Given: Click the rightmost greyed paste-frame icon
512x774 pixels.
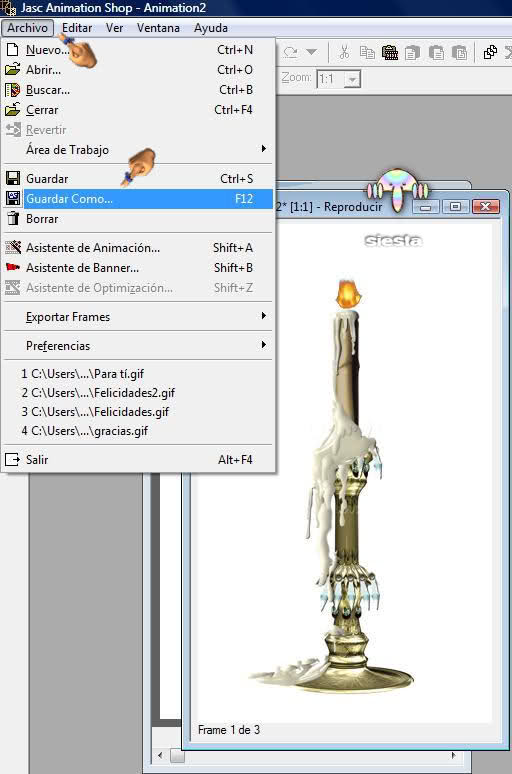Looking at the screenshot, I should [459, 52].
